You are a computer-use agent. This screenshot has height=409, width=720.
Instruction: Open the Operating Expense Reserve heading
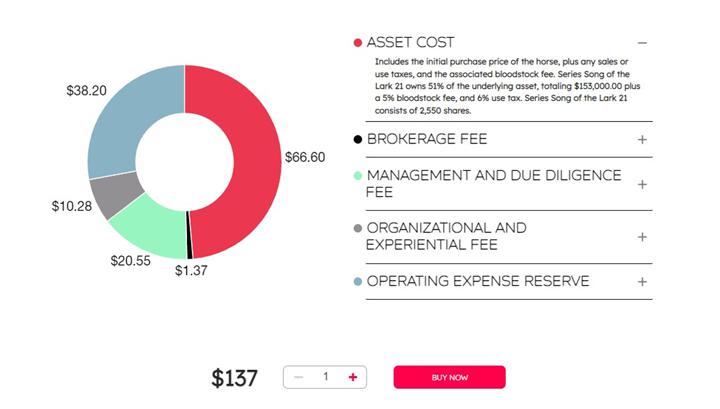[x=478, y=282]
